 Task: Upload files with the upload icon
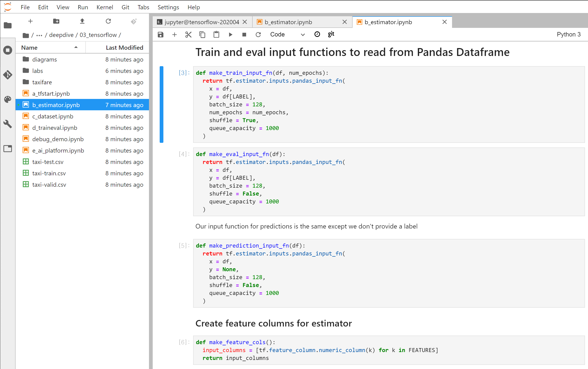(x=82, y=21)
